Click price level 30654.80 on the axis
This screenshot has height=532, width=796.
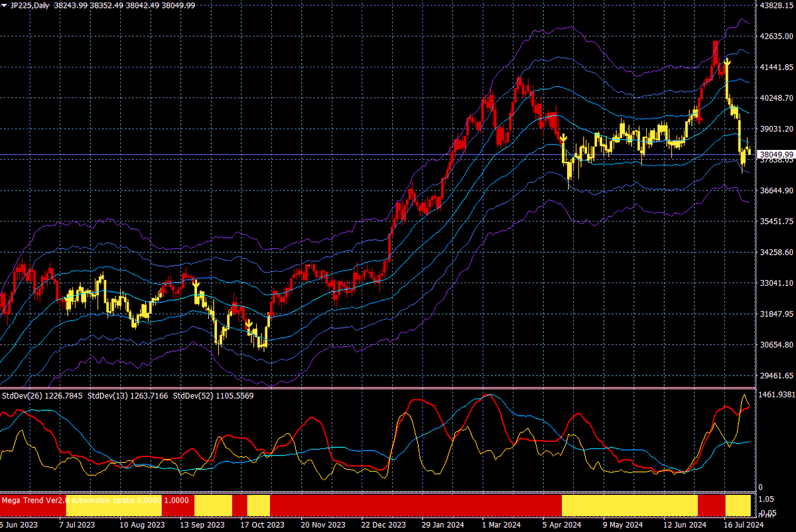(775, 344)
